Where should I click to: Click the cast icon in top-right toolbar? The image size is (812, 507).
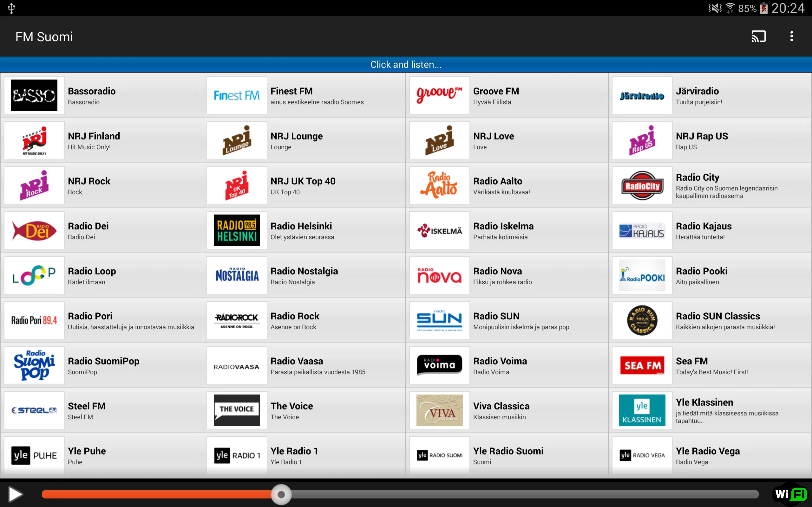[x=759, y=36]
